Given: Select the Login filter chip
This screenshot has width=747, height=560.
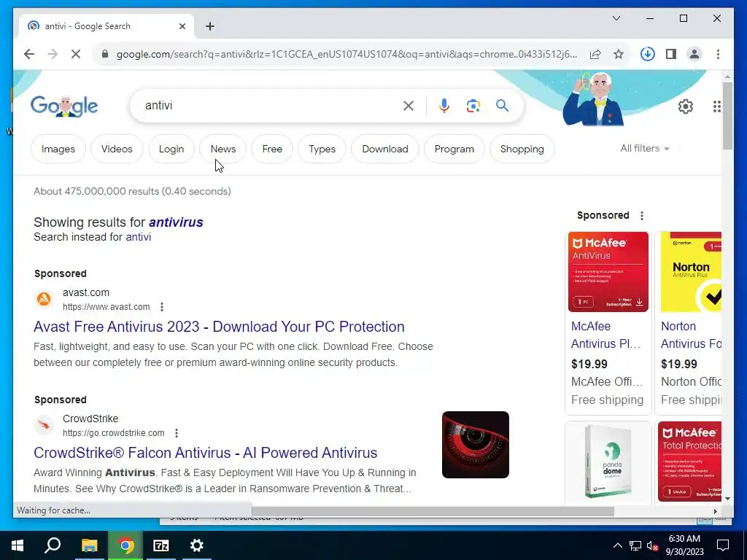Looking at the screenshot, I should 171,149.
